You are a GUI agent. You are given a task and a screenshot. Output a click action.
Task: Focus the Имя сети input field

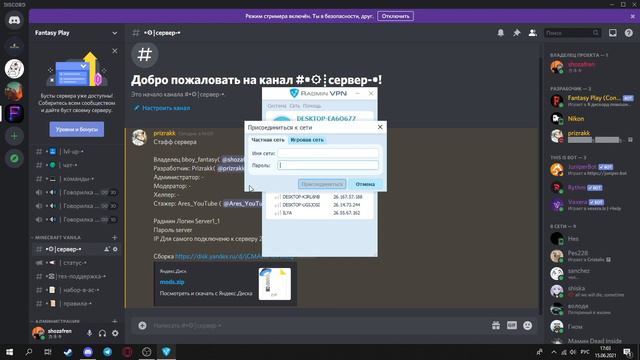click(x=328, y=153)
